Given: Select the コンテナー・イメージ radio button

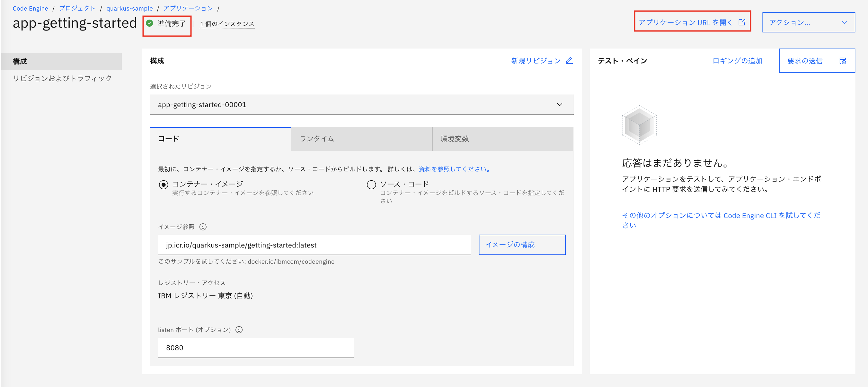Looking at the screenshot, I should (x=164, y=185).
